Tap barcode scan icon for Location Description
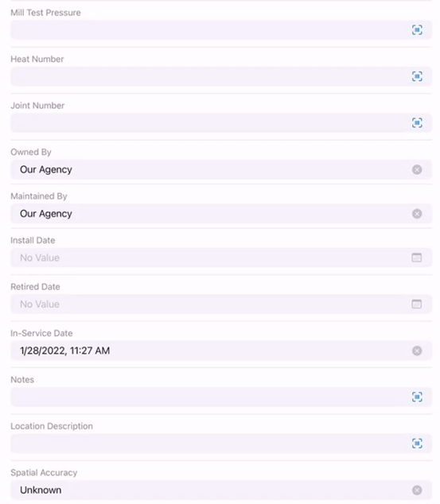 pyautogui.click(x=417, y=444)
